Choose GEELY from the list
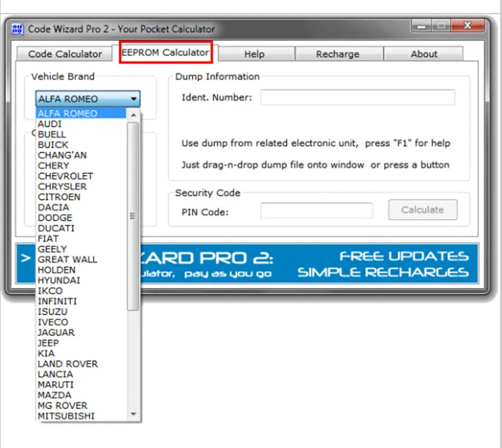Screen dimensions: 502x448 (81, 249)
